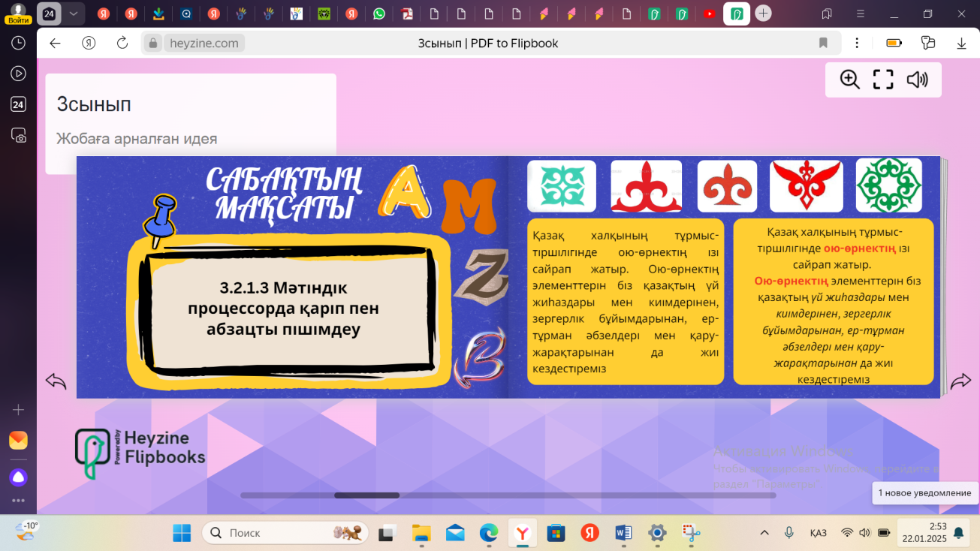Switch to the WhatsApp tab
The width and height of the screenshot is (980, 551).
tap(378, 14)
